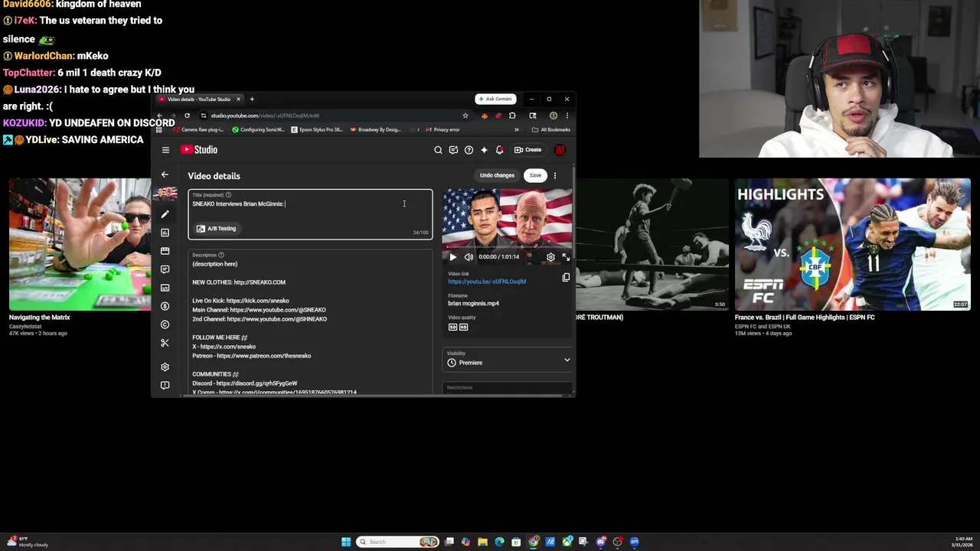This screenshot has height=551, width=980.
Task: Open the youtu.be video link
Action: [x=487, y=282]
